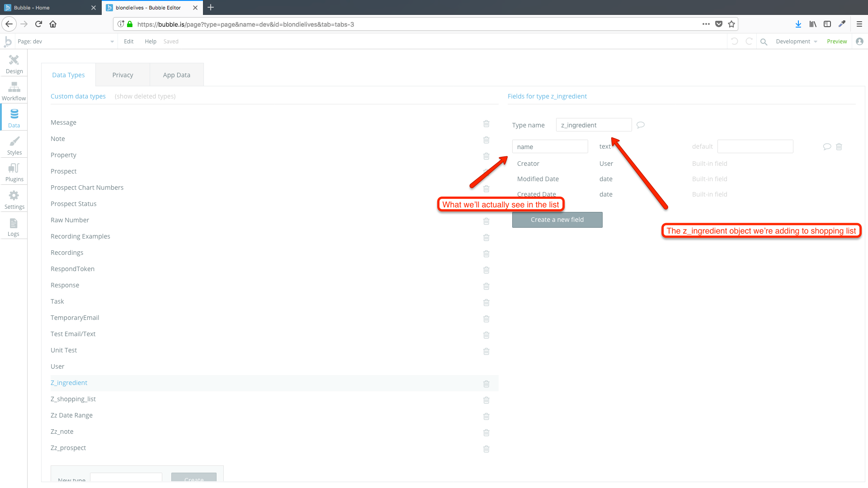This screenshot has width=868, height=488.
Task: Open browser page actions ellipsis menu
Action: [706, 24]
